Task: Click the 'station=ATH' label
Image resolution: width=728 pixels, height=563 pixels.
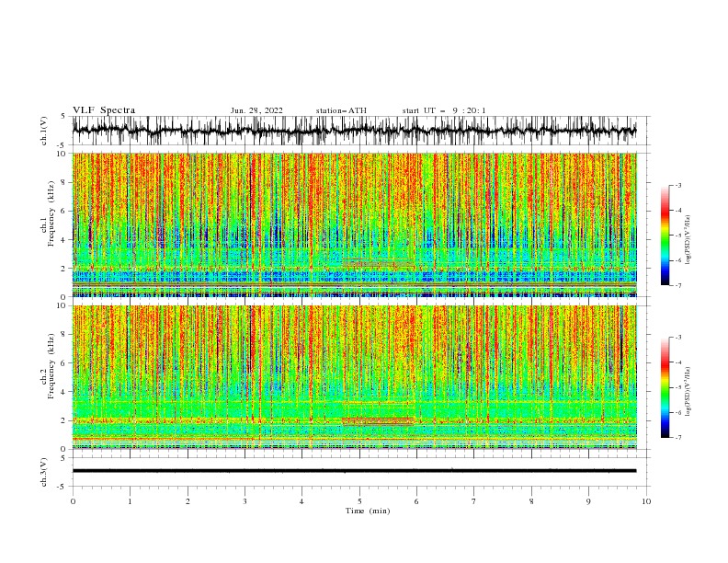Action: pyautogui.click(x=341, y=110)
